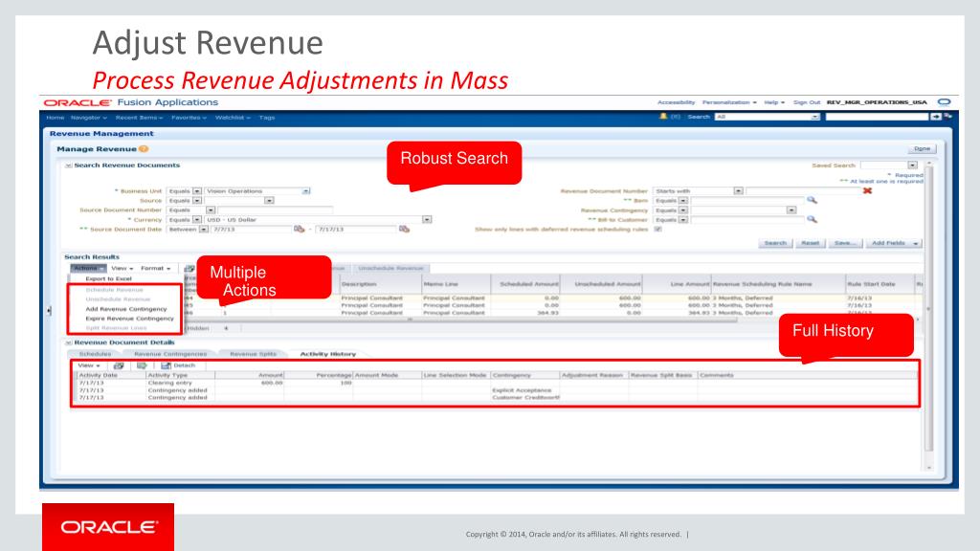This screenshot has height=551, width=980.
Task: Switch to the Revenue Contingencies tab
Action: [170, 354]
